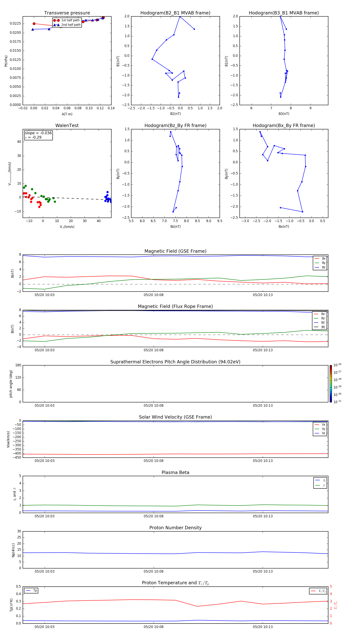
Task: Select the "Hodogram(Bz_By FR frame)" title
Action: click(x=175, y=125)
